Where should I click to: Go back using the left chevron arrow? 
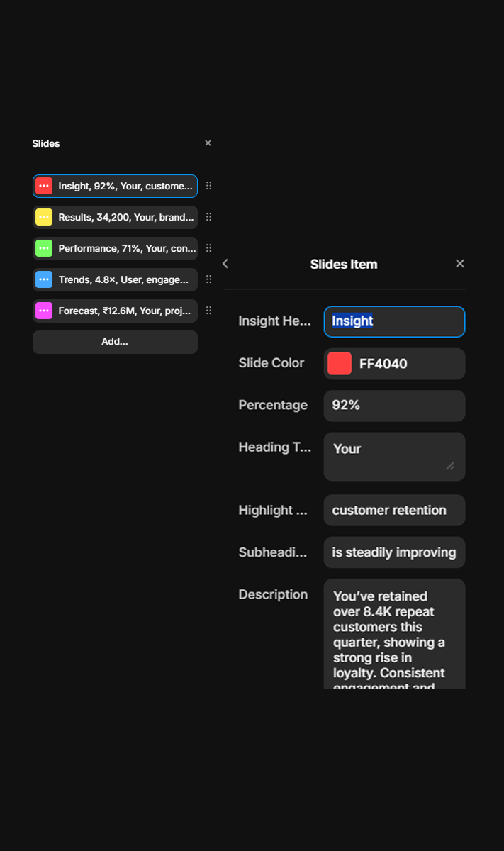click(x=225, y=264)
